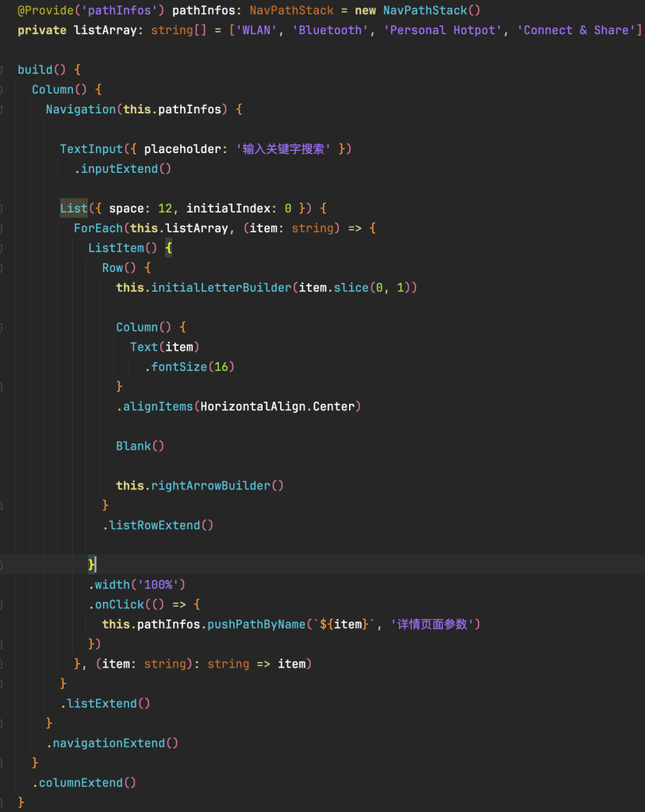645x812 pixels.
Task: Click the .columnExtend() call
Action: point(84,783)
